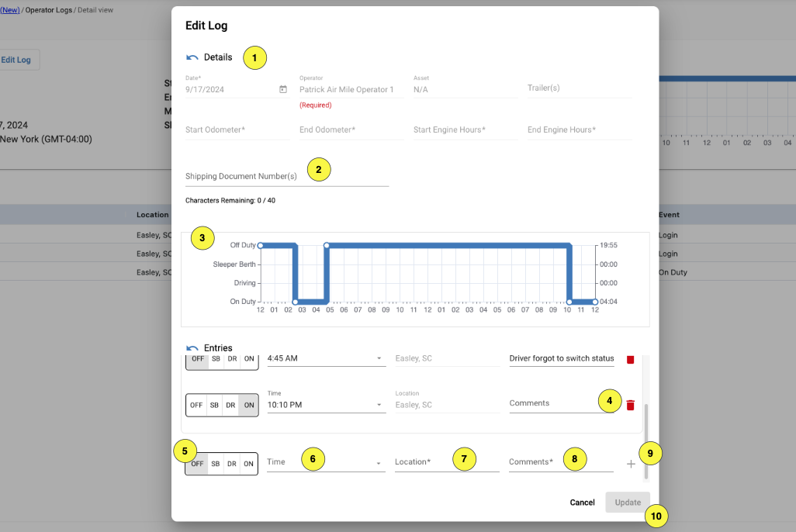This screenshot has width=796, height=532.
Task: Click the Asset field showing N/A
Action: 465,89
